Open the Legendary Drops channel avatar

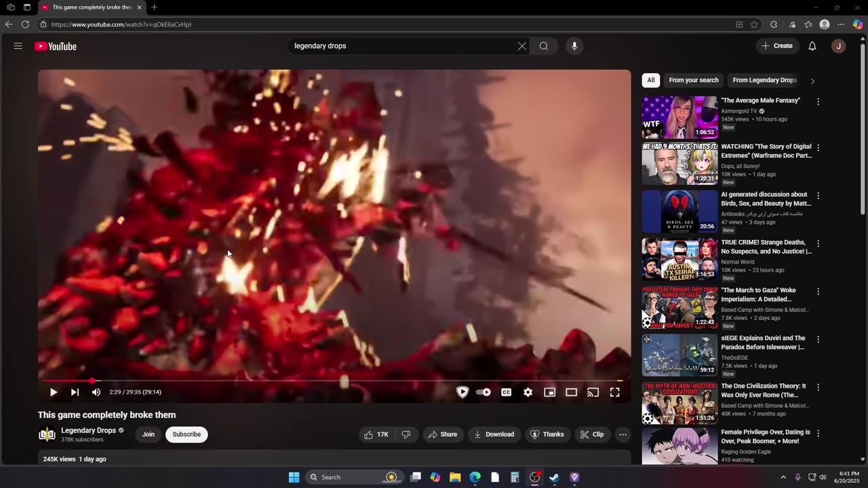47,434
